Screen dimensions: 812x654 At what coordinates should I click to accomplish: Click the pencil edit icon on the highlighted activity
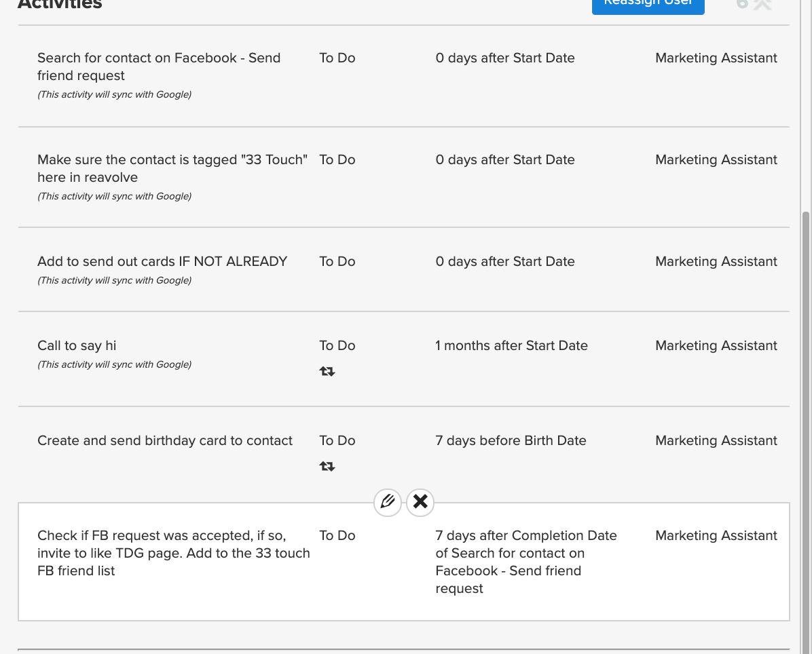[388, 502]
